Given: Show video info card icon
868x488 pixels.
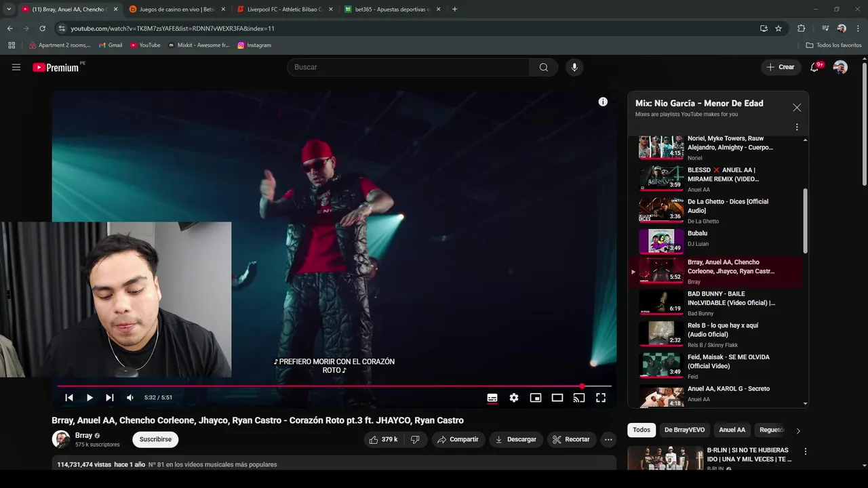Looking at the screenshot, I should pyautogui.click(x=603, y=102).
